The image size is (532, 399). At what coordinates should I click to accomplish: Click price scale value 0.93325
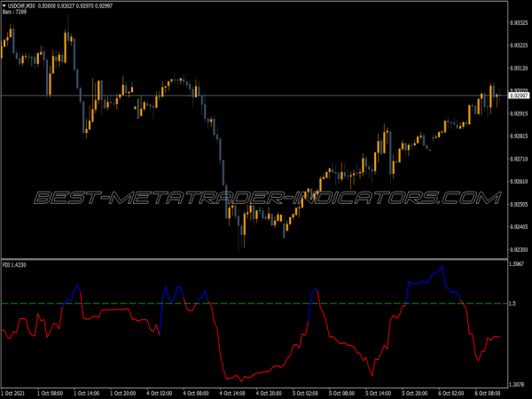pyautogui.click(x=519, y=23)
